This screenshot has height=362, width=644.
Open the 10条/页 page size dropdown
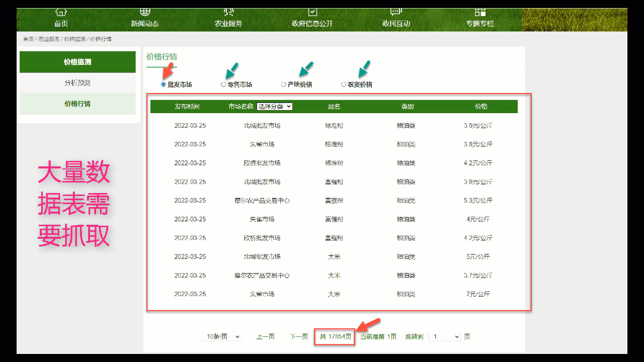pos(221,337)
